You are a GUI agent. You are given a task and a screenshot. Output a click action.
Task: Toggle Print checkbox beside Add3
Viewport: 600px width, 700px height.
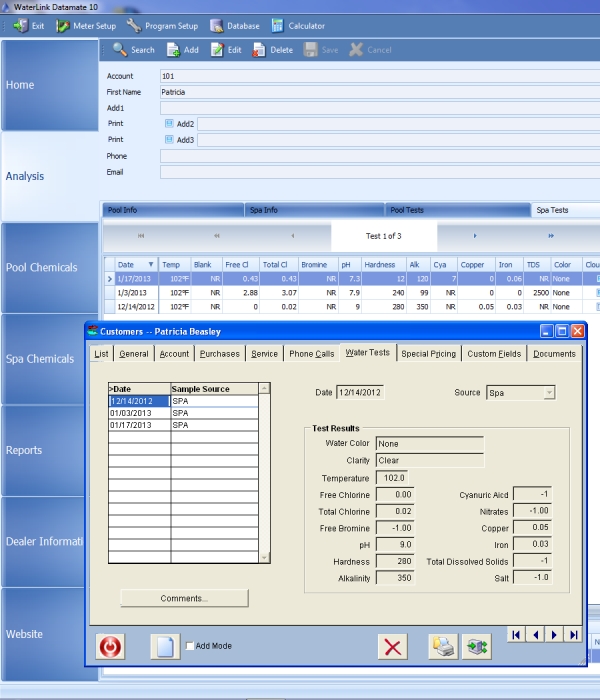(169, 139)
